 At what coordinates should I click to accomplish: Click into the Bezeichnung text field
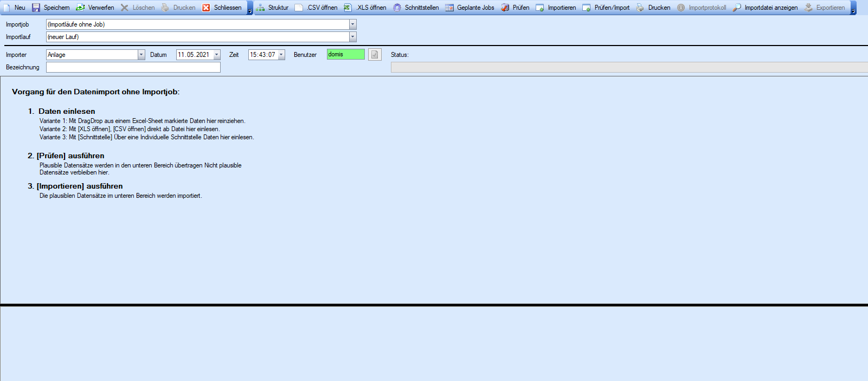point(133,67)
